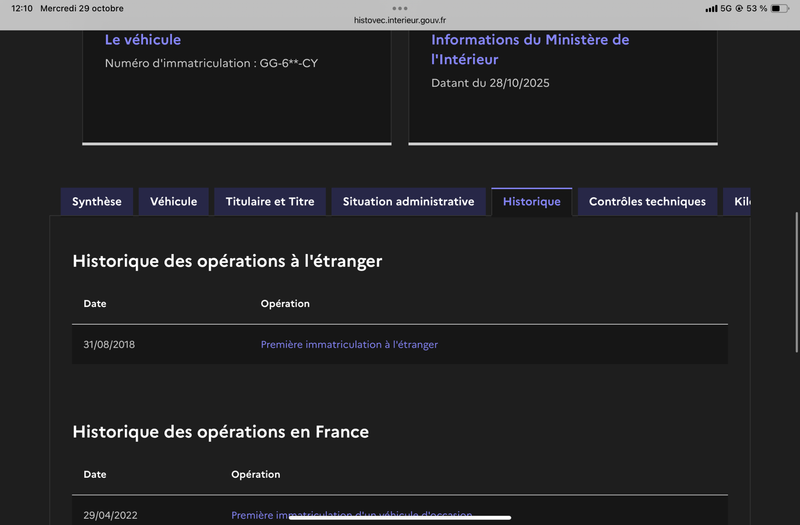Tap the cellular signal bars icon

(x=711, y=8)
